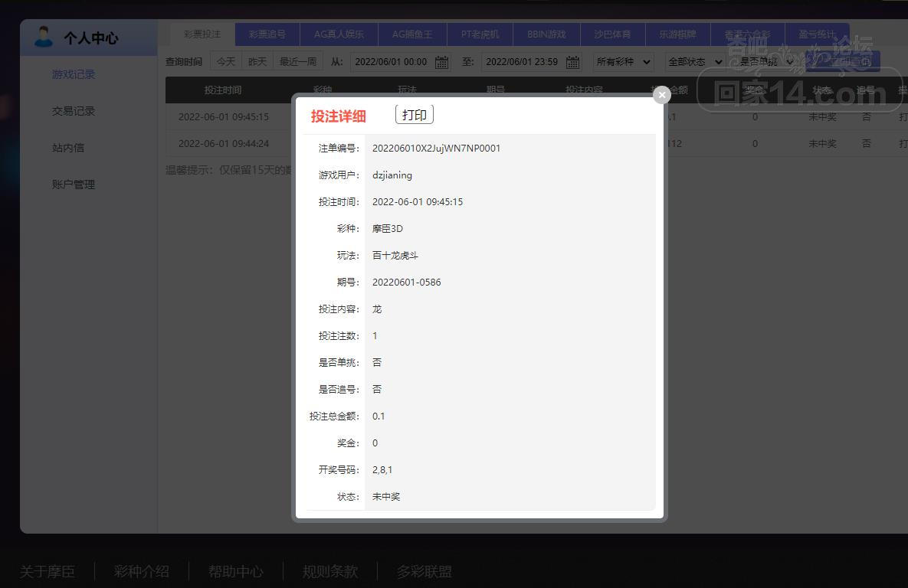Filter records by 最近一周
The image size is (908, 588).
297,62
